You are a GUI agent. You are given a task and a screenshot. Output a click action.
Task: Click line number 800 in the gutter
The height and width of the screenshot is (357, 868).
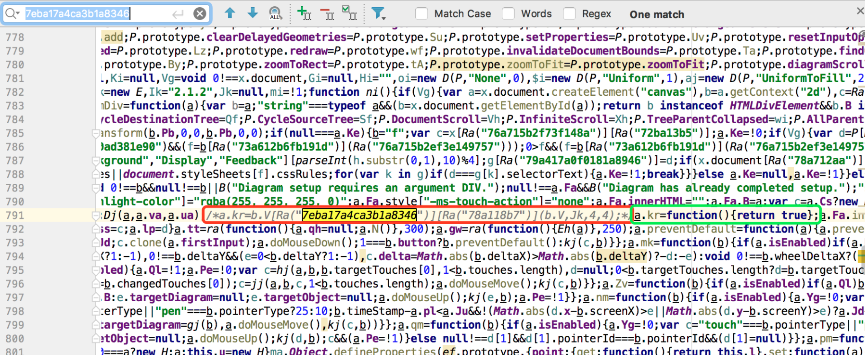point(15,339)
